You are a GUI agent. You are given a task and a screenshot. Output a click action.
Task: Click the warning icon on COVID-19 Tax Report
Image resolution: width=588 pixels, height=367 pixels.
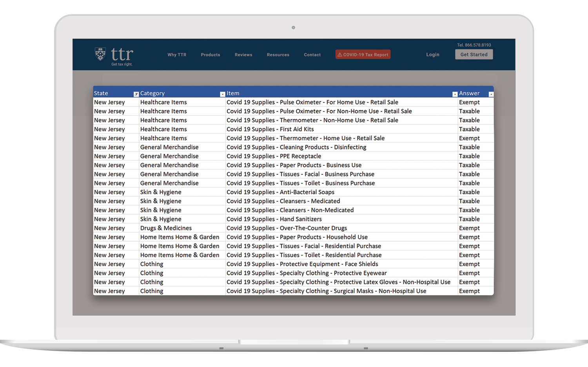coord(340,55)
